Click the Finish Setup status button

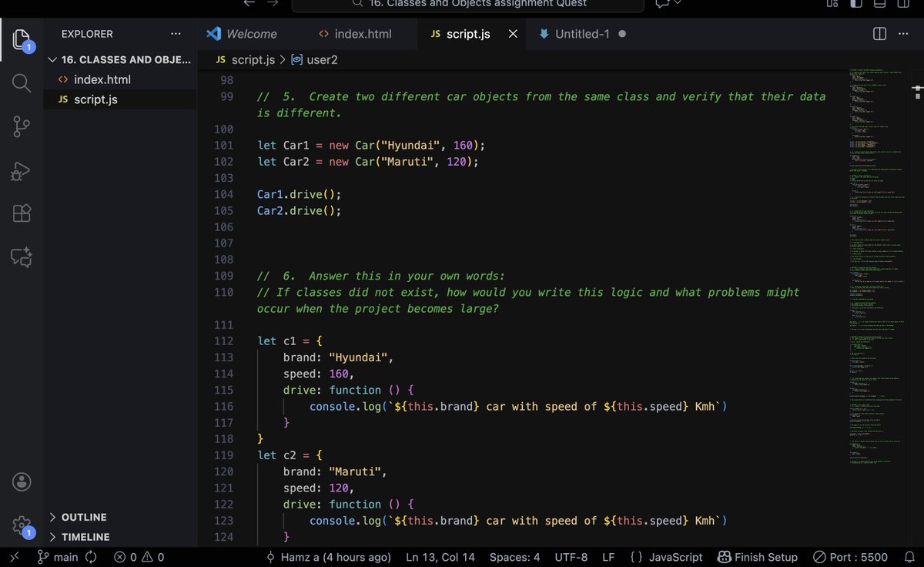tap(758, 557)
